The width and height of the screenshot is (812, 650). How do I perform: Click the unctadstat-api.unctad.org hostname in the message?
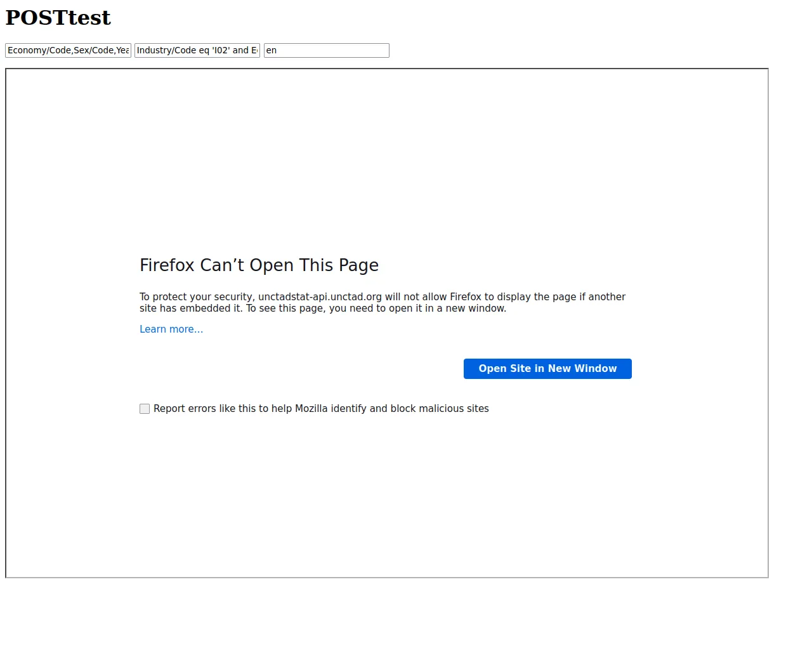320,296
